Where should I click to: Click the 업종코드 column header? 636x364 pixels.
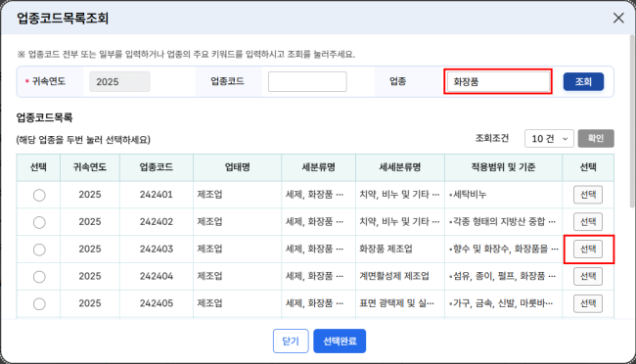tap(157, 167)
